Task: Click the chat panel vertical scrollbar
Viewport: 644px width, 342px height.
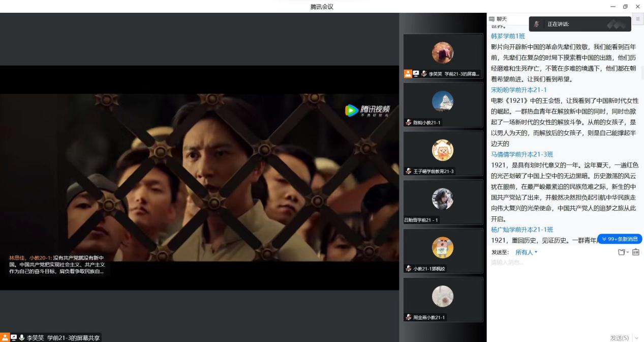Action: point(642,73)
